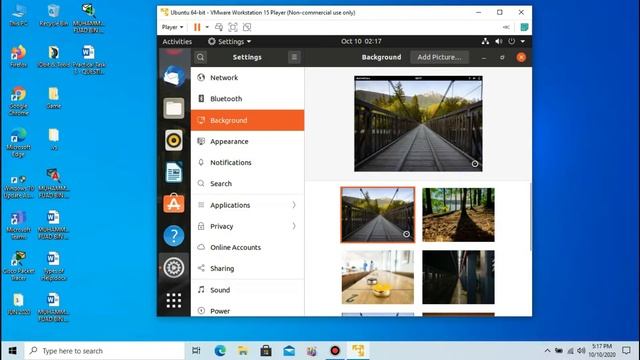640x360 pixels.
Task: Open the Player dropdown menu in VMware
Action: pyautogui.click(x=172, y=27)
